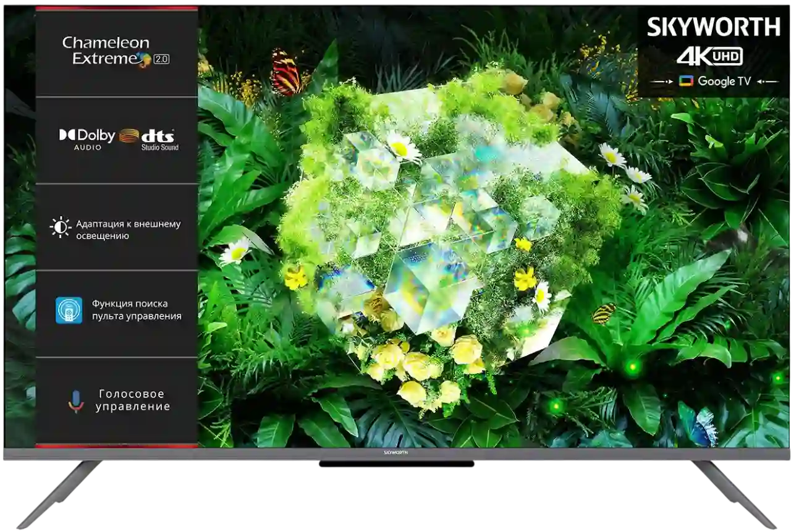Select the ambient light adaptation sun icon
This screenshot has width=791, height=532.
(61, 227)
